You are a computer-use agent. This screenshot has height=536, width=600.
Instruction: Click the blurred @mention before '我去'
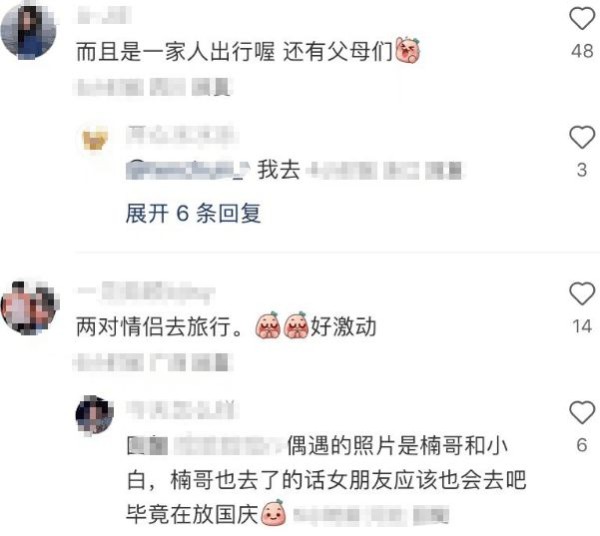click(x=188, y=170)
